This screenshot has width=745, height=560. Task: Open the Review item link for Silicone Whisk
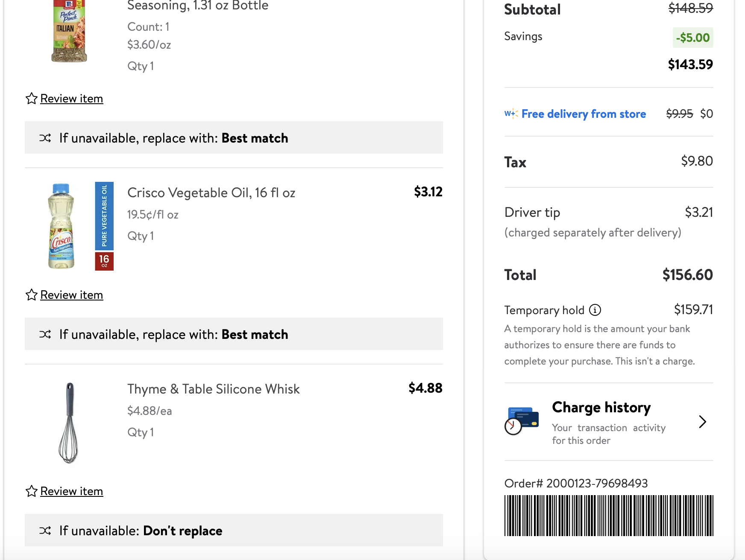pyautogui.click(x=71, y=491)
